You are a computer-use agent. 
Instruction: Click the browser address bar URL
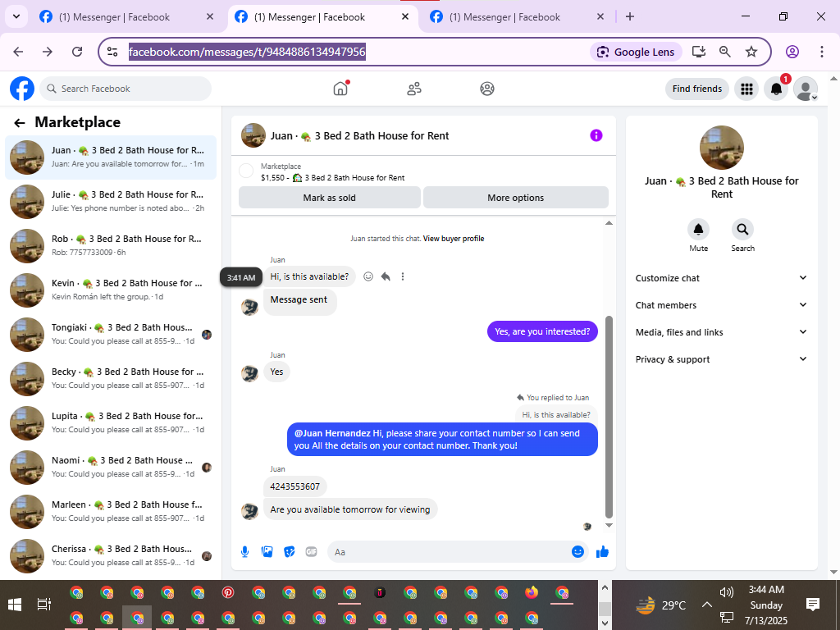(x=247, y=52)
